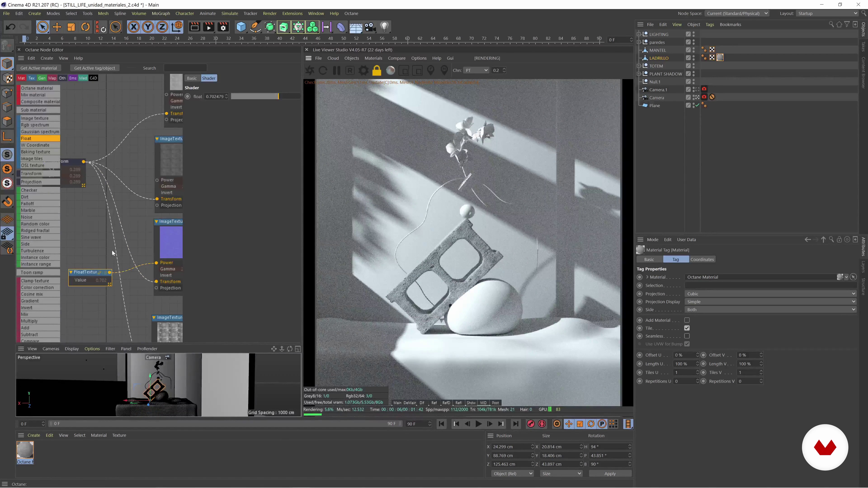The image size is (868, 488).
Task: Toggle Mat filter in node editor
Action: pyautogui.click(x=21, y=78)
